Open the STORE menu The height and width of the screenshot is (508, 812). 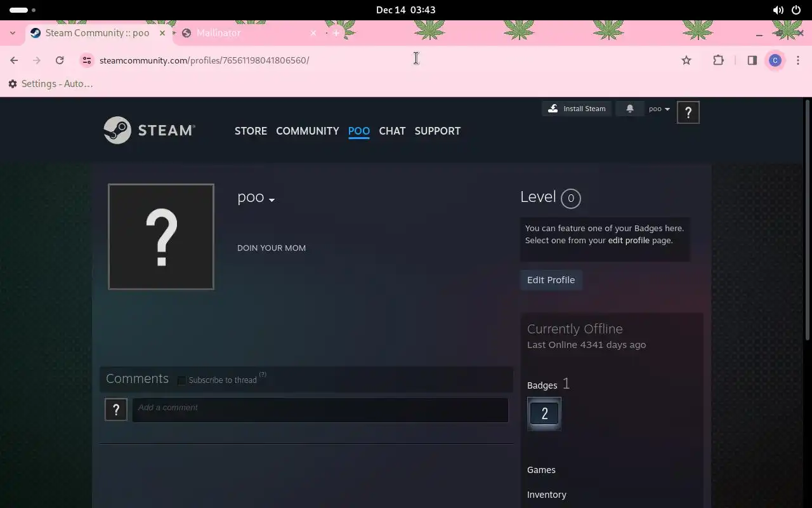point(251,131)
